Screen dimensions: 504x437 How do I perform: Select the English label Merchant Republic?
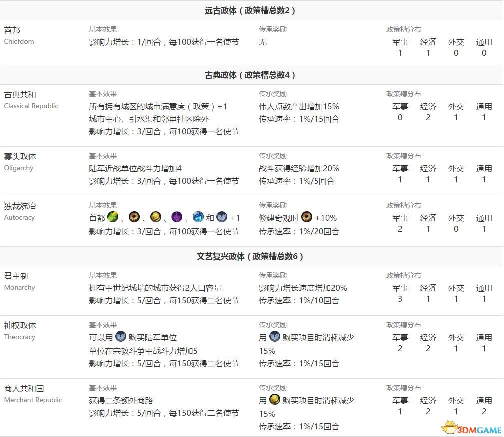[x=33, y=400]
